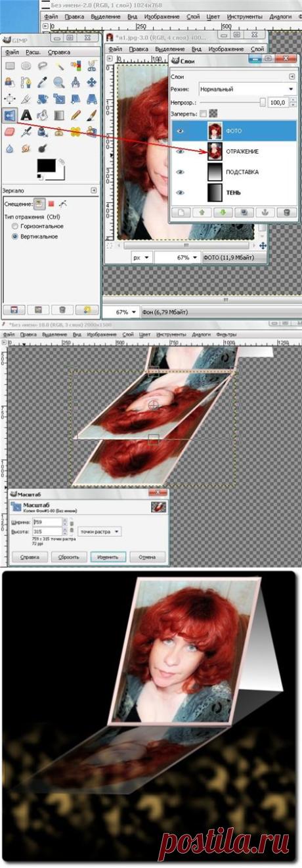Select the Airbrush tool

(26, 131)
